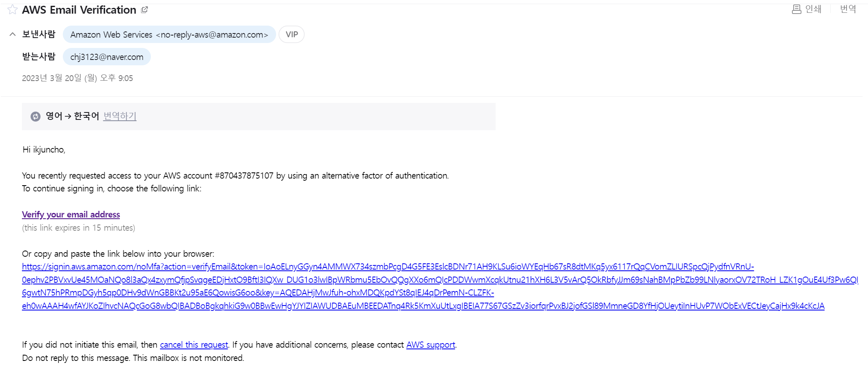Select the chj3123@naver.com recipient chip
This screenshot has height=370, width=868.
pos(107,57)
